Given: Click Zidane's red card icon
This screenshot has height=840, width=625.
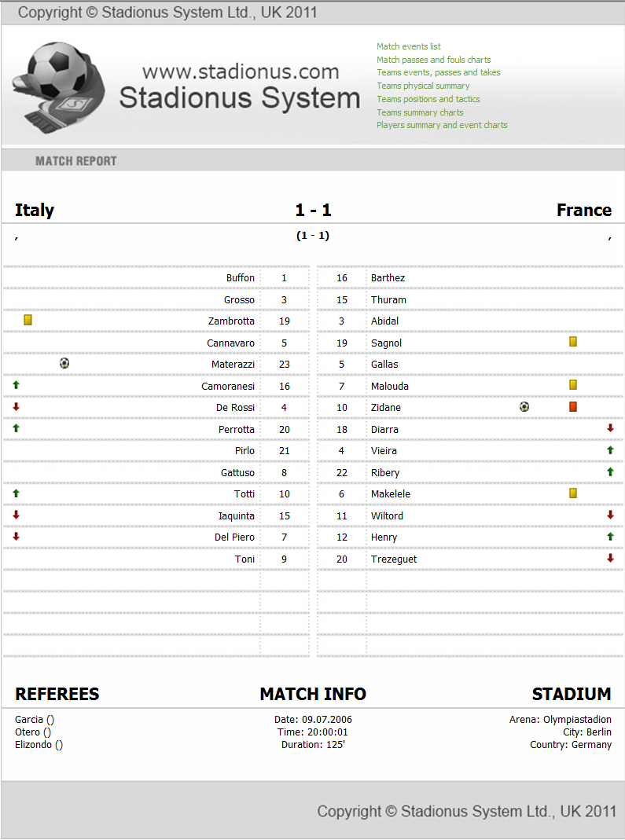Looking at the screenshot, I should tap(573, 406).
